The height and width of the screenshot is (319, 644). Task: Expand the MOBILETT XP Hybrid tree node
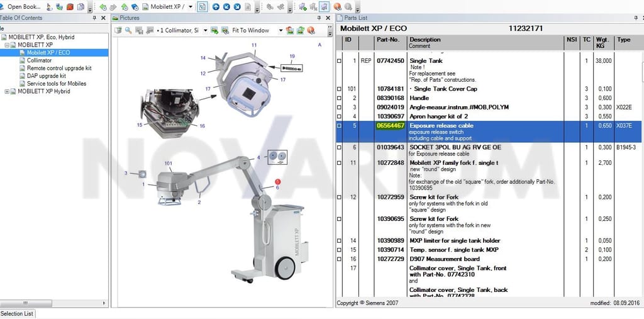(6, 91)
